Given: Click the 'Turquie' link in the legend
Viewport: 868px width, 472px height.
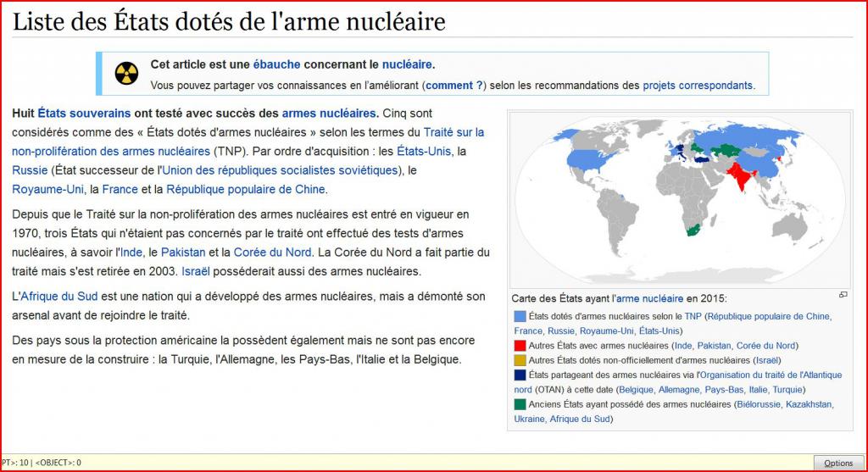Looking at the screenshot, I should pos(787,390).
